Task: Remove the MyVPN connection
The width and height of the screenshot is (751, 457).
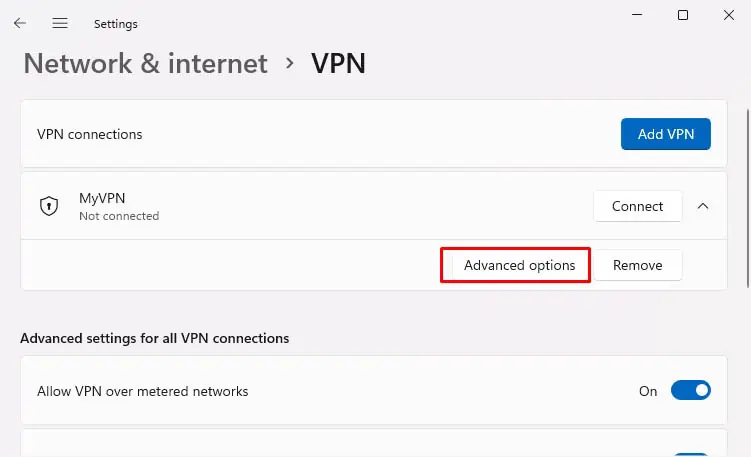Action: (x=637, y=265)
